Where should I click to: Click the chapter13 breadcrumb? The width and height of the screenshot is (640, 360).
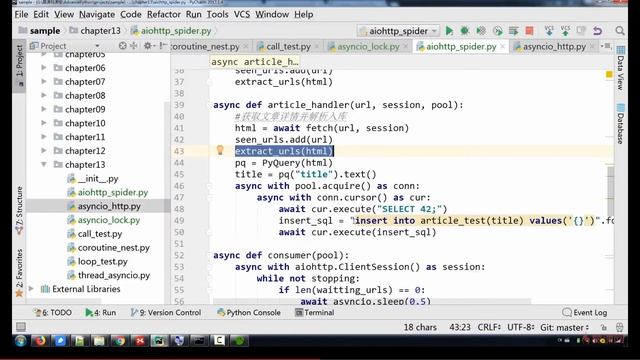coord(95,31)
